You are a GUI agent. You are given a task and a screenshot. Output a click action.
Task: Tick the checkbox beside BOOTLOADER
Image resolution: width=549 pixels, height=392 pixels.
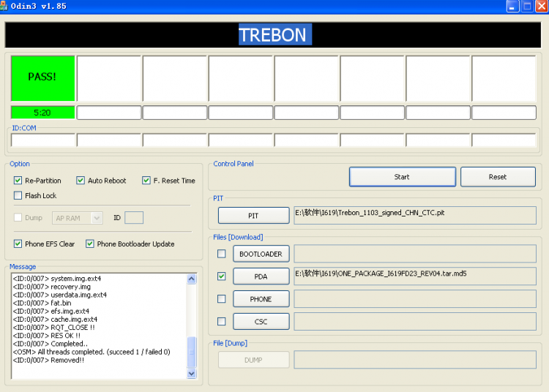(222, 254)
